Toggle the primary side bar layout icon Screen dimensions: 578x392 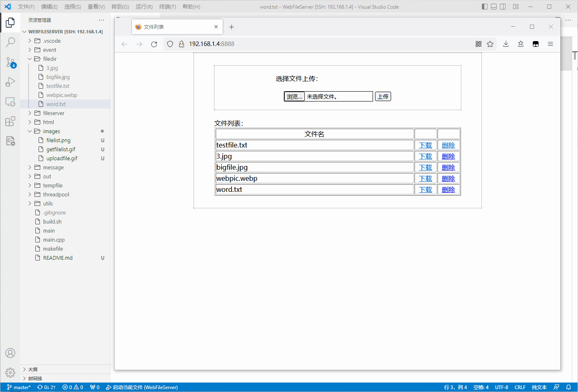click(x=485, y=7)
